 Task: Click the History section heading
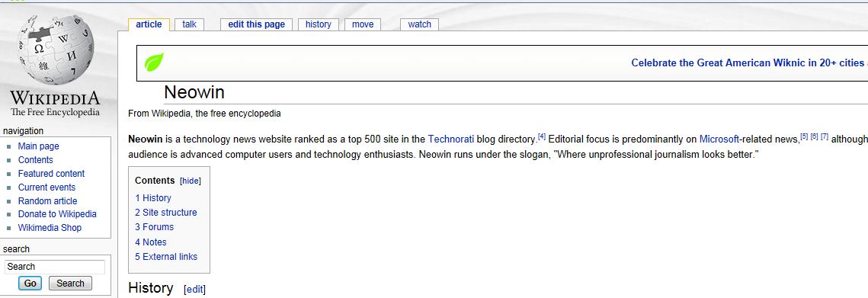coord(151,288)
